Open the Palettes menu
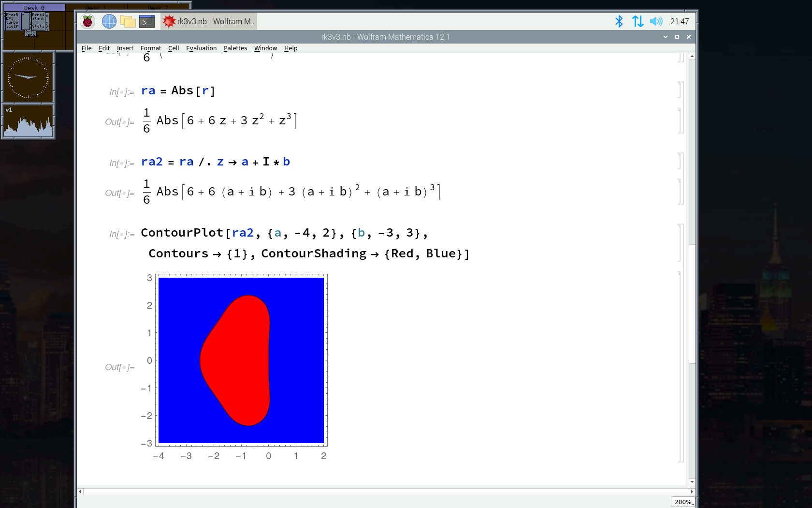The image size is (812, 508). [235, 48]
